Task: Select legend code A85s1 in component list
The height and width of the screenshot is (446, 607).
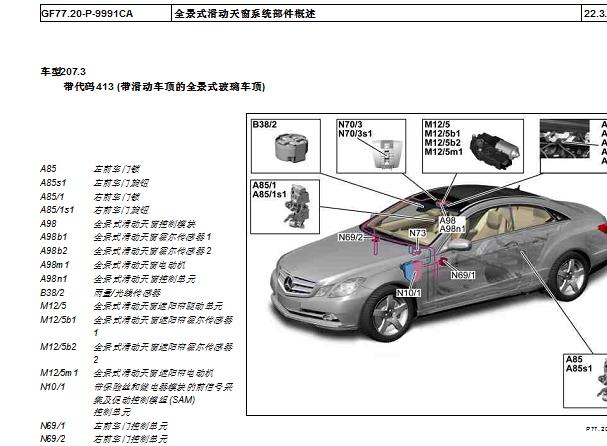Action: pos(53,183)
